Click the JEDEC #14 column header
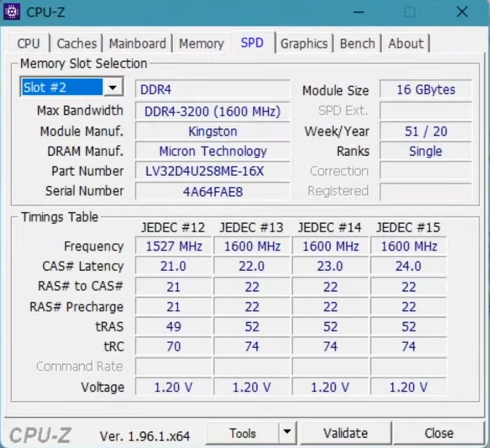The image size is (490, 448). coord(330,227)
